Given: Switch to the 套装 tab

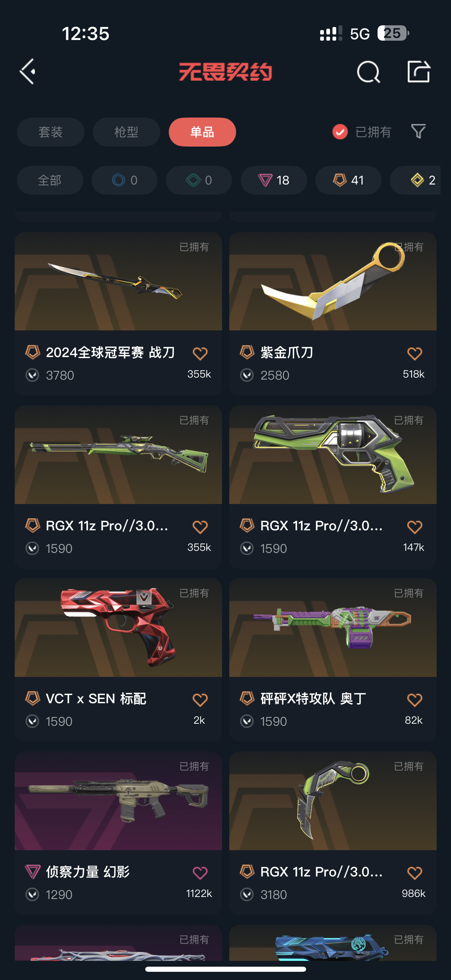Looking at the screenshot, I should pyautogui.click(x=51, y=132).
